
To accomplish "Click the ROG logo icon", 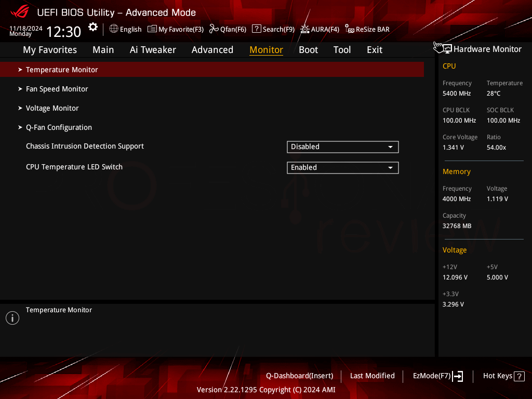I will [20, 11].
